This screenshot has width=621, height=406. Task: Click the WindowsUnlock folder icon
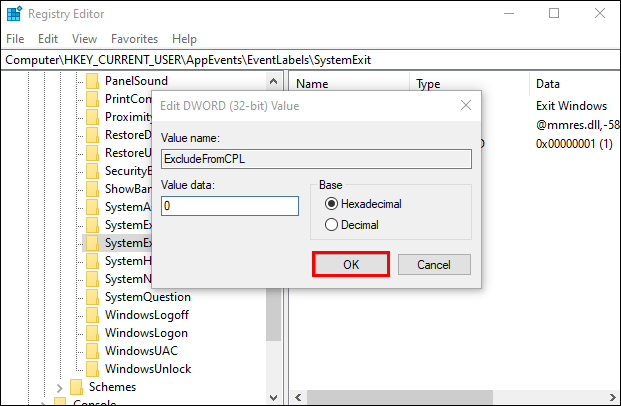click(92, 369)
